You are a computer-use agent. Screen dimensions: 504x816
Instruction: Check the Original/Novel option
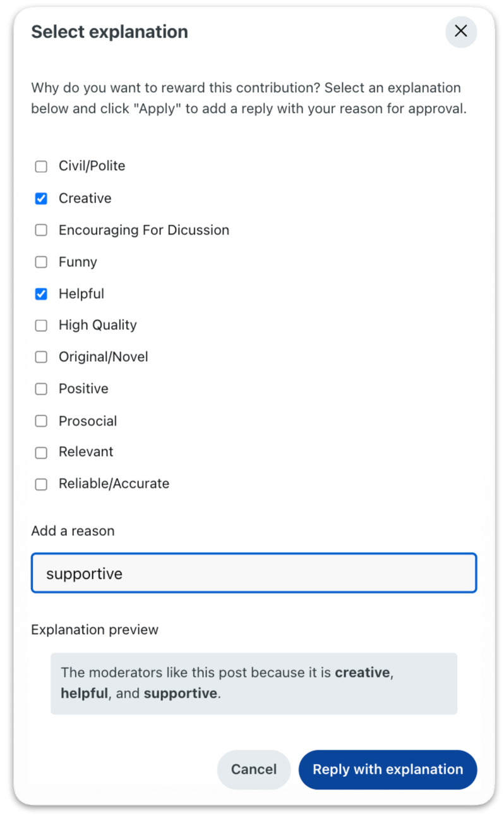click(x=41, y=357)
